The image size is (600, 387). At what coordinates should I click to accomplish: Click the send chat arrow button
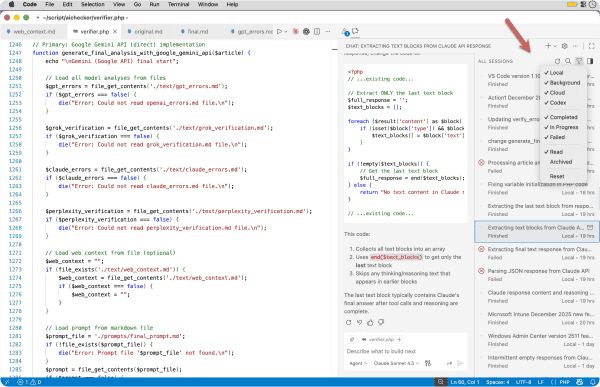click(x=460, y=363)
